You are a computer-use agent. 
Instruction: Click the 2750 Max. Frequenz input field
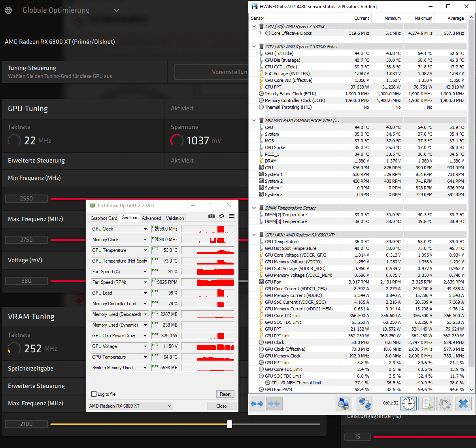coord(26,240)
